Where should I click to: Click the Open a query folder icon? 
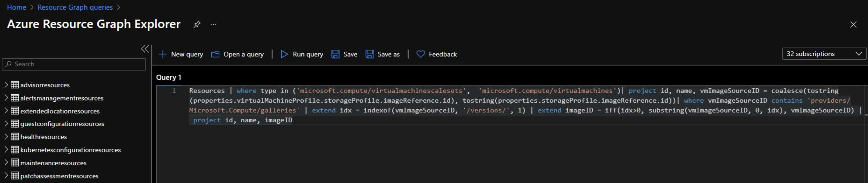pos(215,54)
